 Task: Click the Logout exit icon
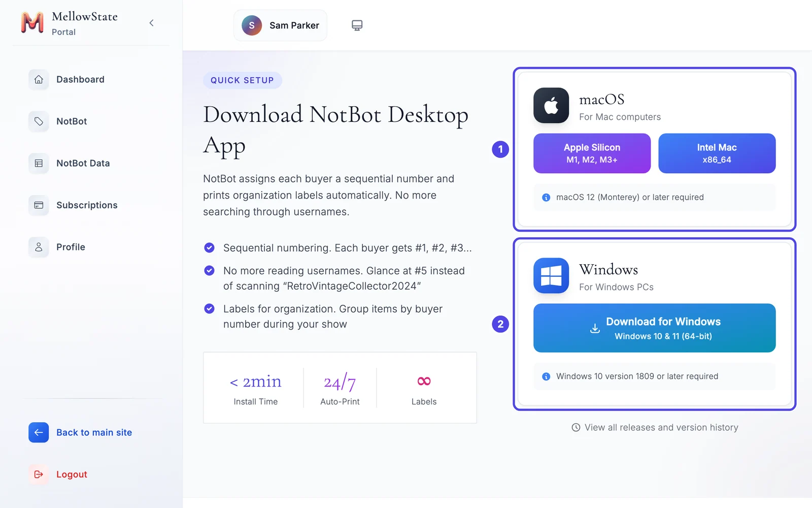[x=39, y=474]
